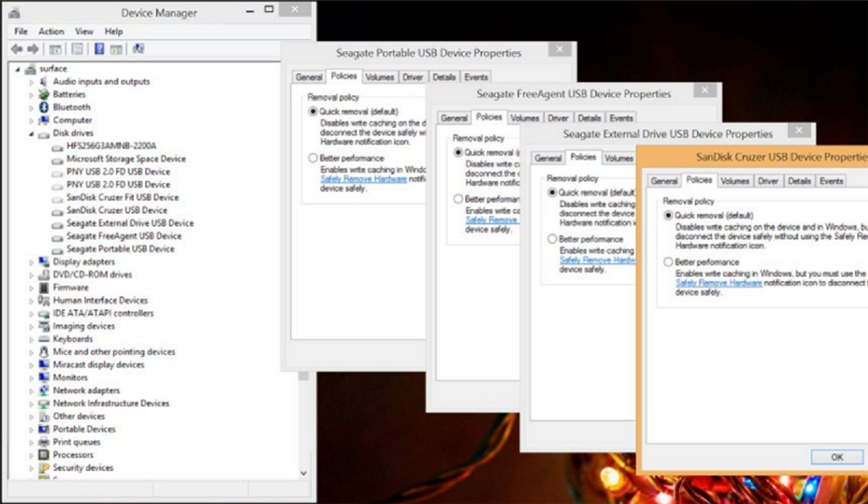
Task: Click the DVD/CD-ROM drives icon
Action: tap(44, 275)
